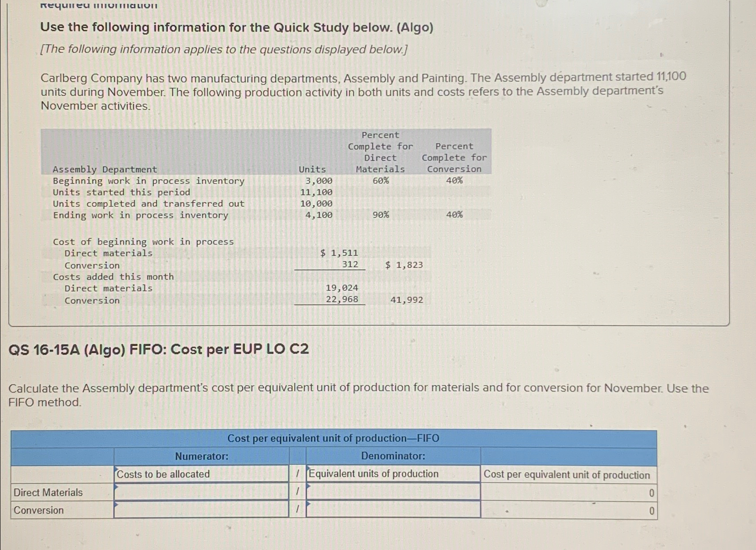Click the '19,024' direct materials added cost
Image resolution: width=756 pixels, height=550 pixels.
[x=342, y=288]
